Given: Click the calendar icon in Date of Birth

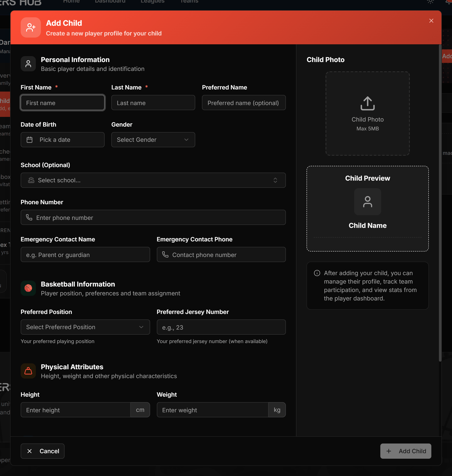Looking at the screenshot, I should (29, 140).
